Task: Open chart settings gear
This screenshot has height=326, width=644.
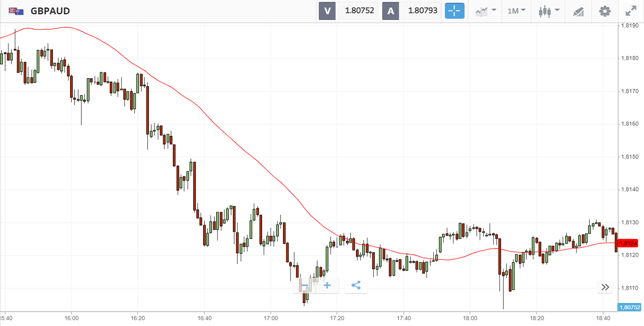Action: [x=605, y=11]
